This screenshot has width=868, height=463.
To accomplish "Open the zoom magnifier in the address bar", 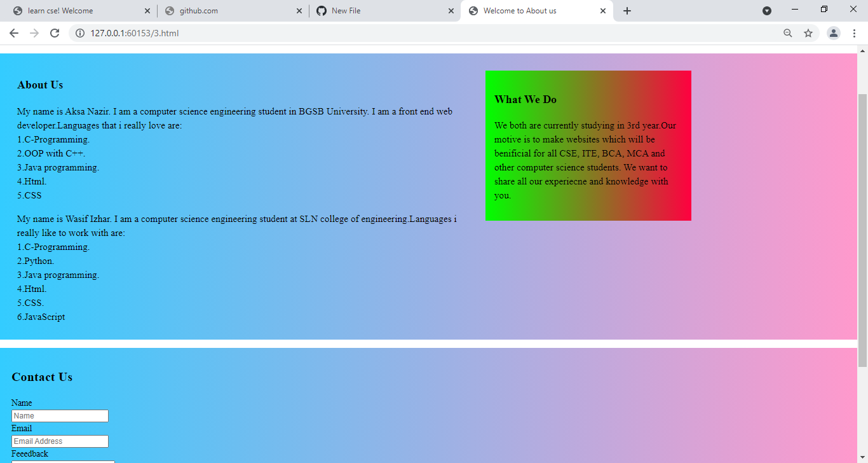I will point(787,32).
